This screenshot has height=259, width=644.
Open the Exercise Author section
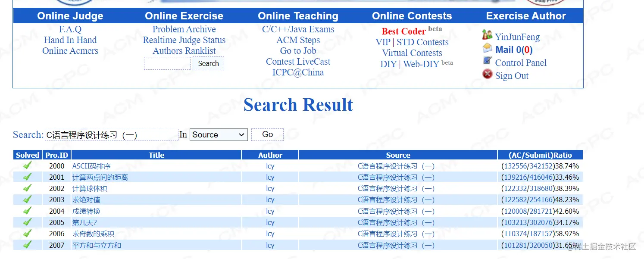click(x=526, y=16)
